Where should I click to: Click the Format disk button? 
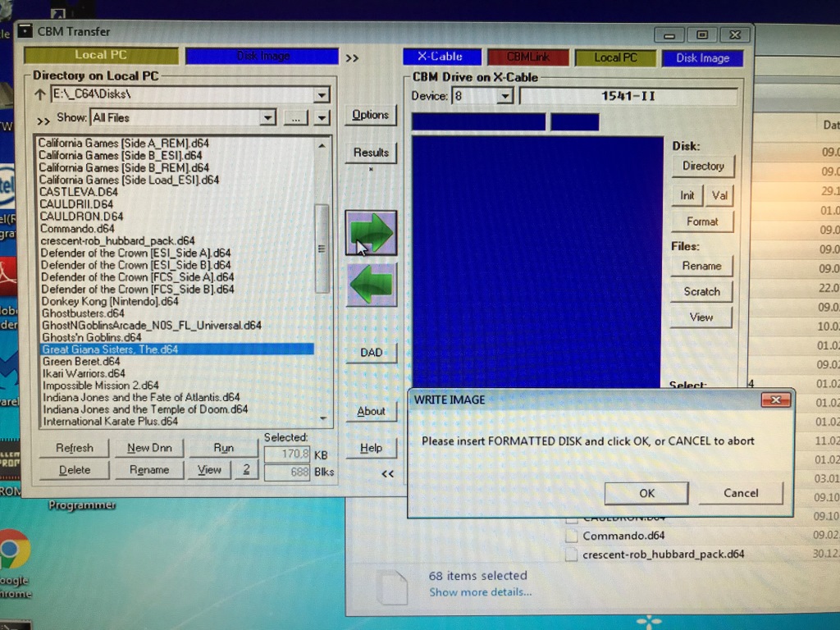click(x=702, y=221)
